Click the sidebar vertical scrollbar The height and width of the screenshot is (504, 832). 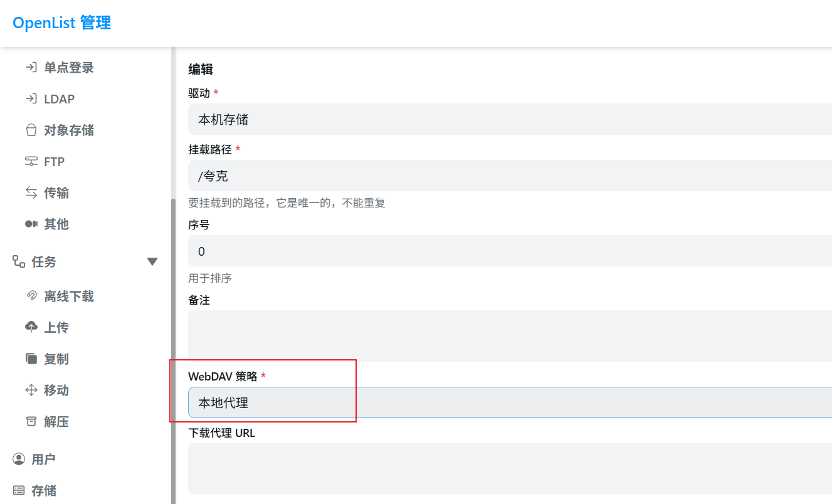(x=173, y=351)
